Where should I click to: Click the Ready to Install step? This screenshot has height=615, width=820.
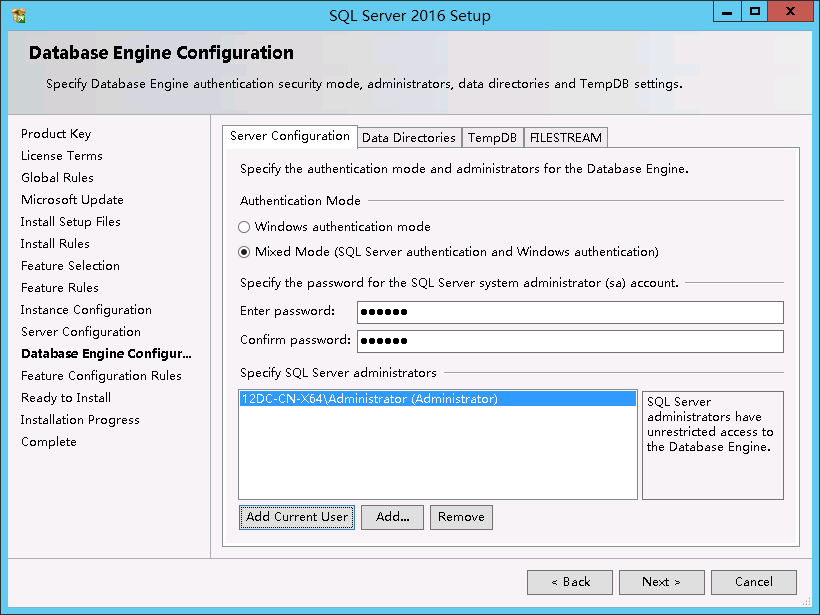[x=66, y=398]
